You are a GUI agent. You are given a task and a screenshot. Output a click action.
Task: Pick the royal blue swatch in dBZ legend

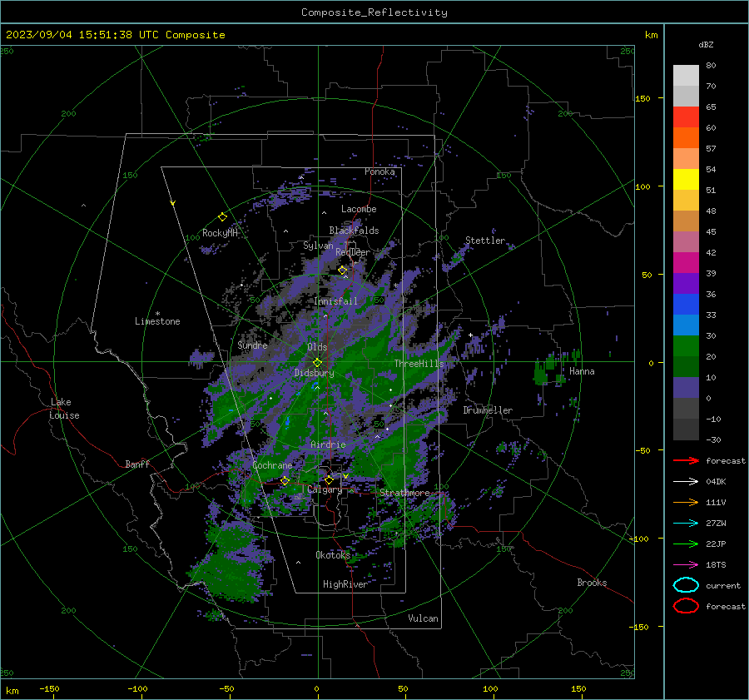[x=686, y=305]
